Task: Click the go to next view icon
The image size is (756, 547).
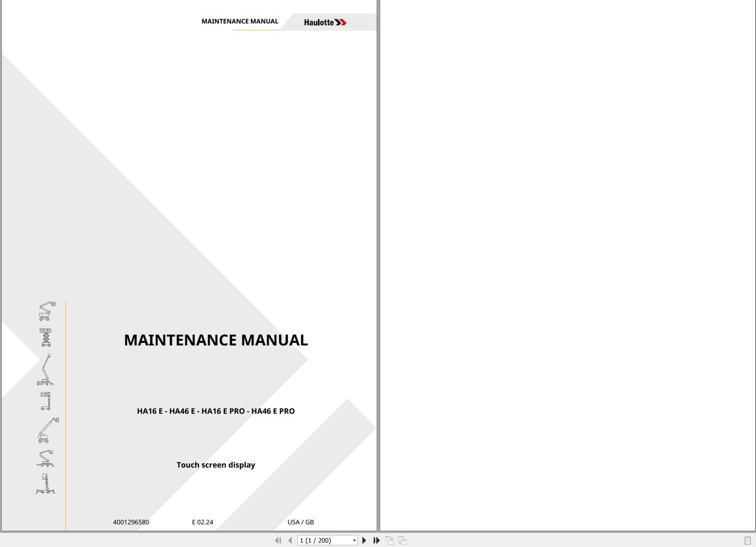Action: pyautogui.click(x=402, y=540)
